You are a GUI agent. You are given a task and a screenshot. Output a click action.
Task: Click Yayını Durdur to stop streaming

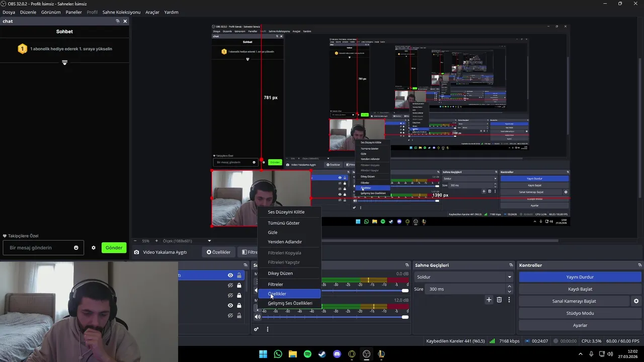[580, 277]
